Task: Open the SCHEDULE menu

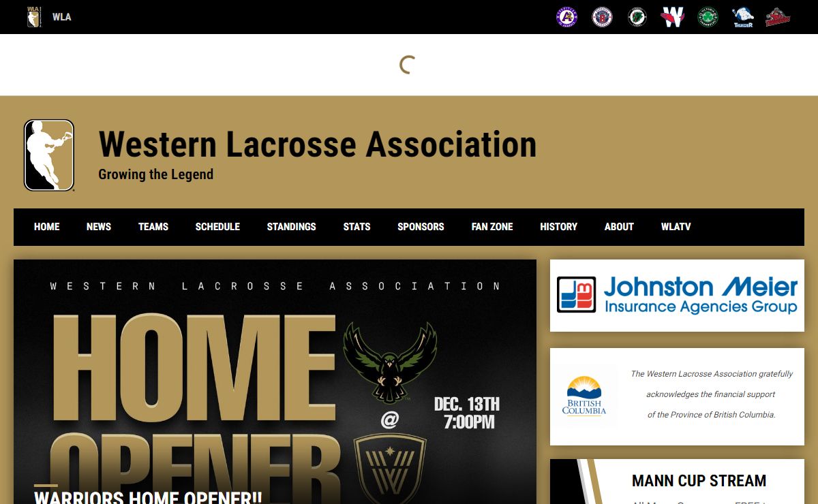Action: pyautogui.click(x=217, y=227)
